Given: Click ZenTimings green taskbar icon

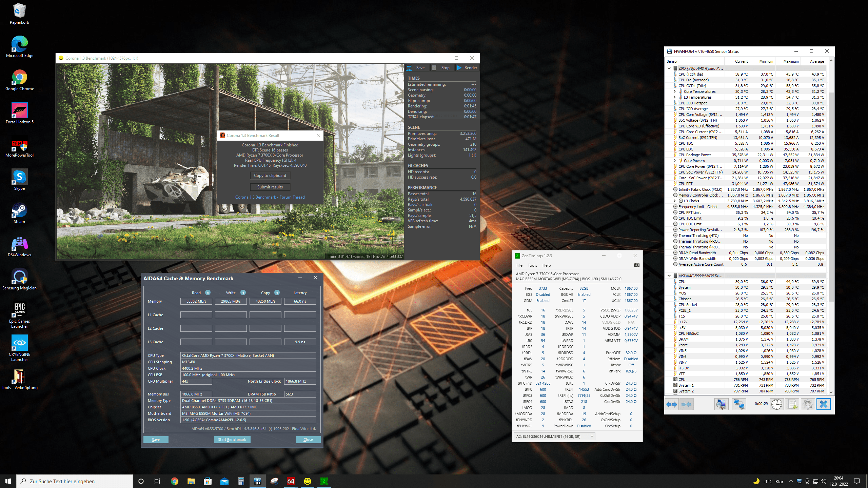Looking at the screenshot, I should click(x=324, y=481).
